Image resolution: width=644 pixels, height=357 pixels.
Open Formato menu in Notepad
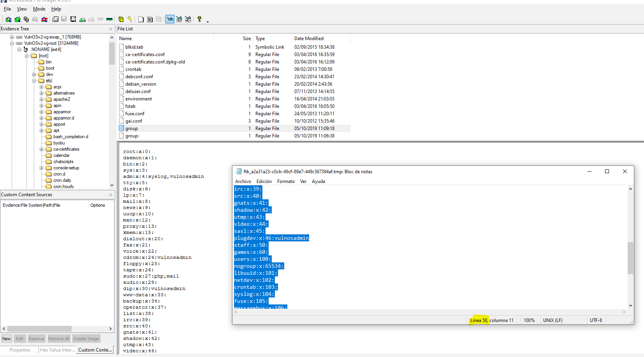point(286,181)
